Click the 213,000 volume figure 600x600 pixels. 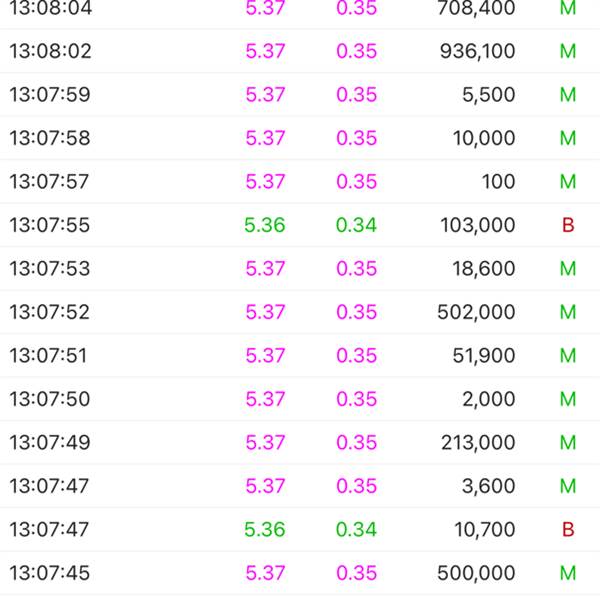(x=478, y=442)
